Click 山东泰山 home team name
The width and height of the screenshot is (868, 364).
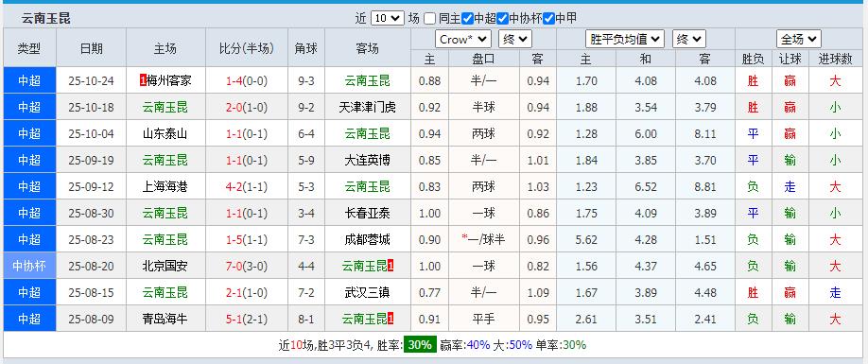165,134
